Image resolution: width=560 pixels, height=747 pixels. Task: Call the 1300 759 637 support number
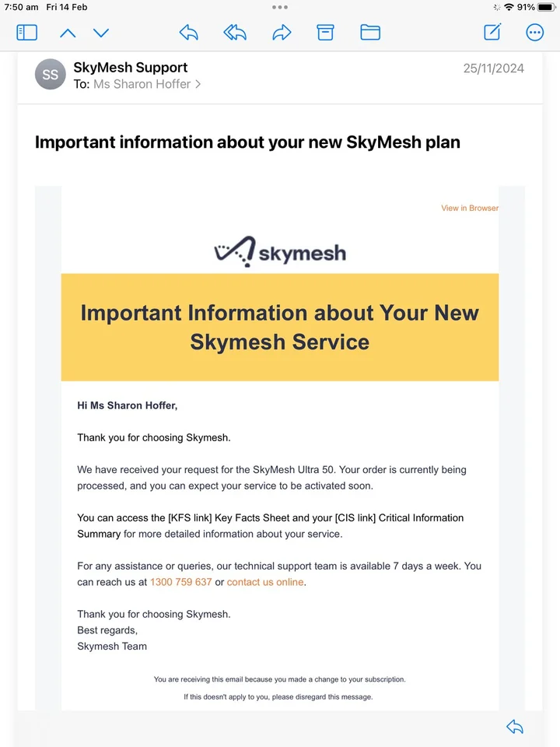(x=181, y=582)
